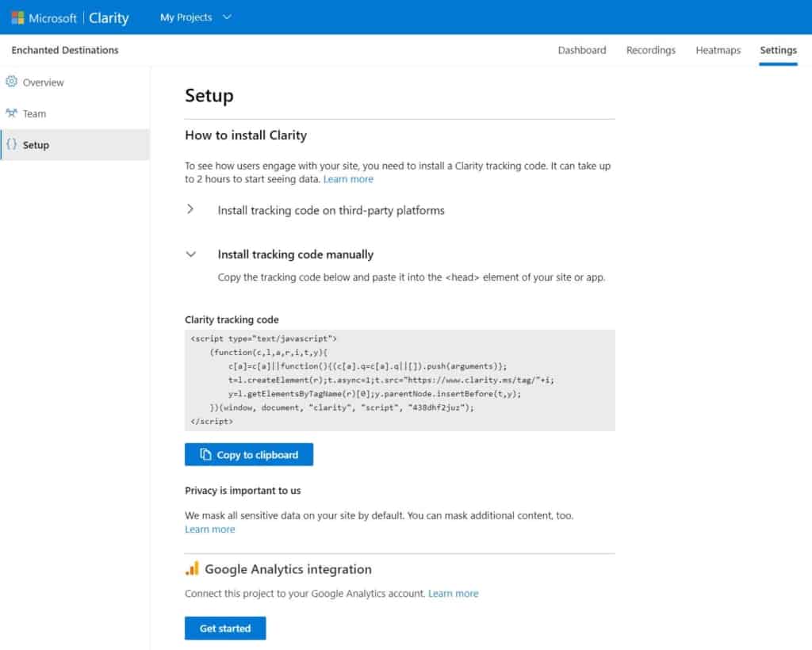812x650 pixels.
Task: Click the Google Analytics bar chart icon
Action: coord(192,568)
